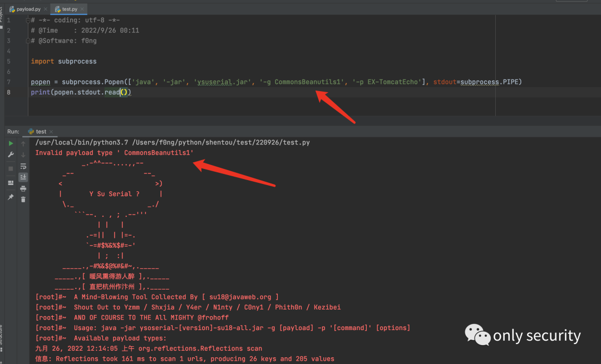Viewport: 601px width, 364px height.
Task: Click gutter line number 5
Action: pos(8,61)
